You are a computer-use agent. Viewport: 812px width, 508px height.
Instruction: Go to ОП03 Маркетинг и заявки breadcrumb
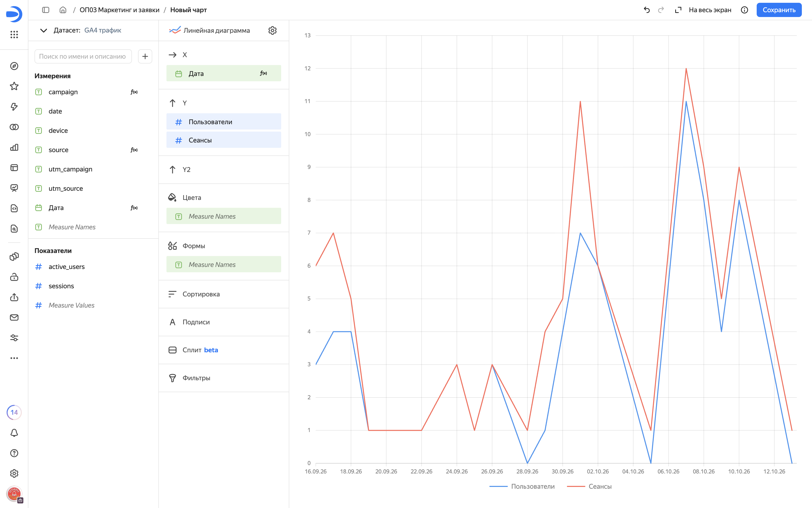click(x=120, y=10)
